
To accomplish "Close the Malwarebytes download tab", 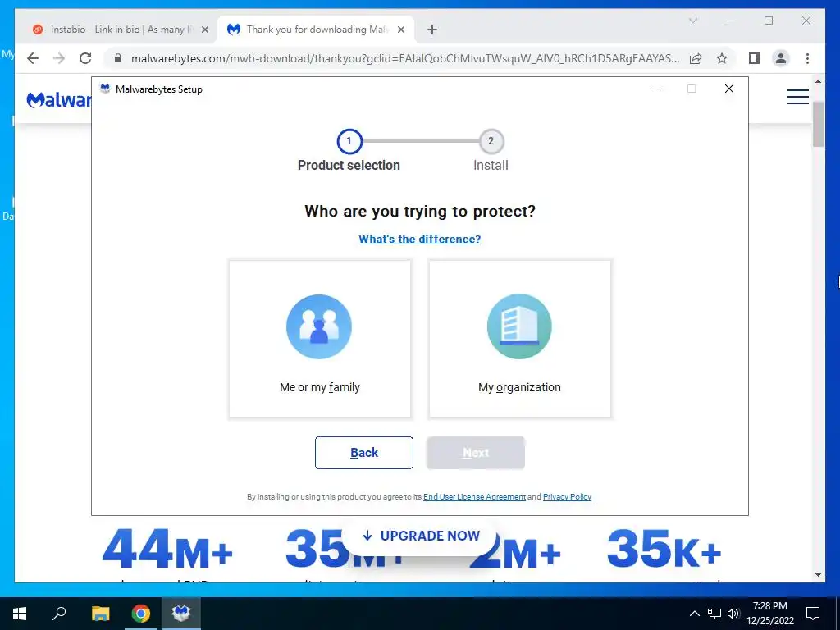I will pos(400,30).
